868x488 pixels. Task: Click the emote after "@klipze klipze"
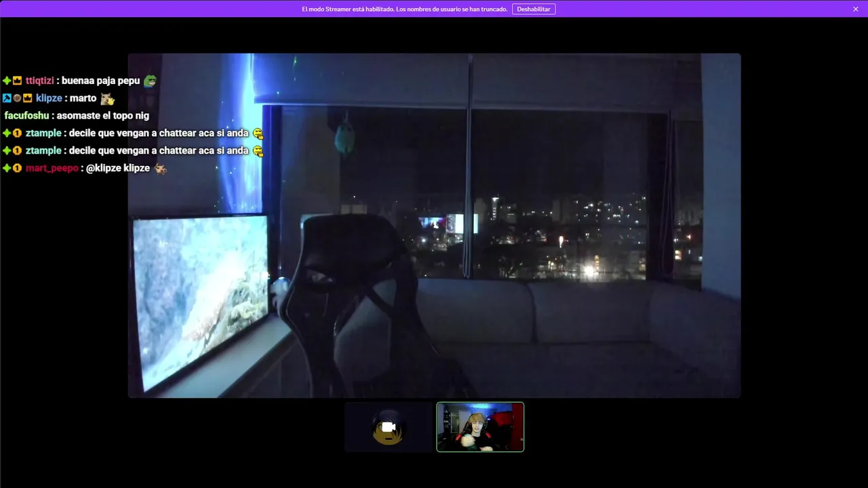coord(160,168)
